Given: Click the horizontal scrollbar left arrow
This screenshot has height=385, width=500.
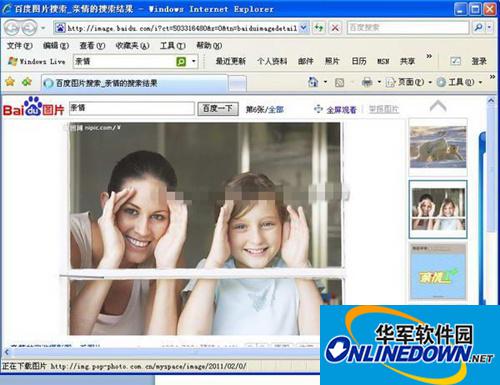Looking at the screenshot, I should tap(6, 352).
